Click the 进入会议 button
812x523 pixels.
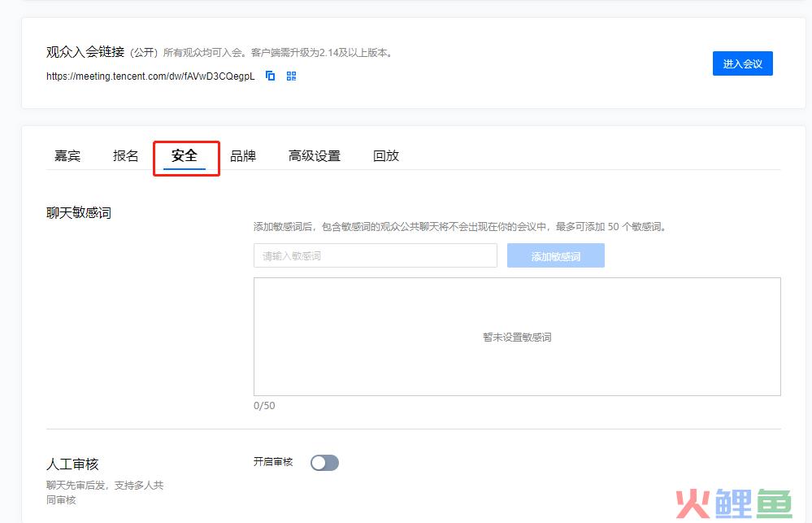(742, 63)
